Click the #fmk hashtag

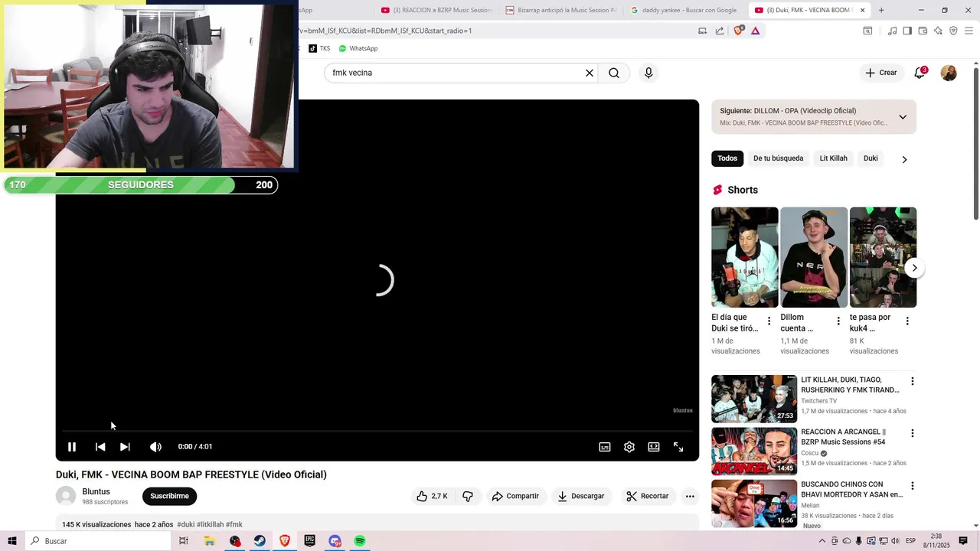(234, 524)
